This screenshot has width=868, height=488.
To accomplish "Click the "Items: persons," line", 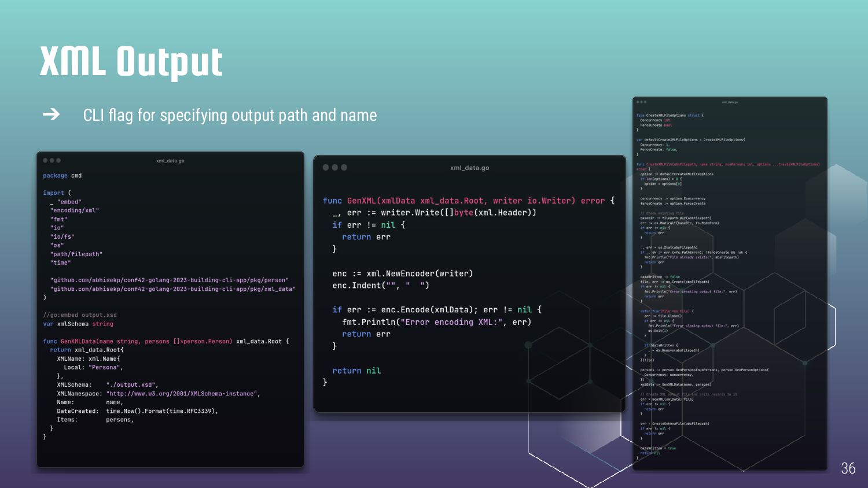I will 95,420.
